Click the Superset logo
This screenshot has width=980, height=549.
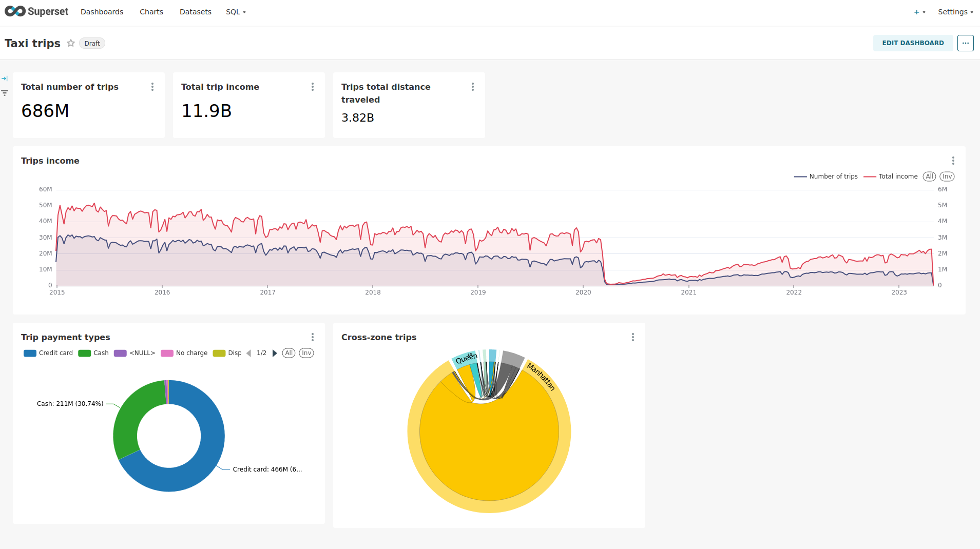click(x=36, y=11)
